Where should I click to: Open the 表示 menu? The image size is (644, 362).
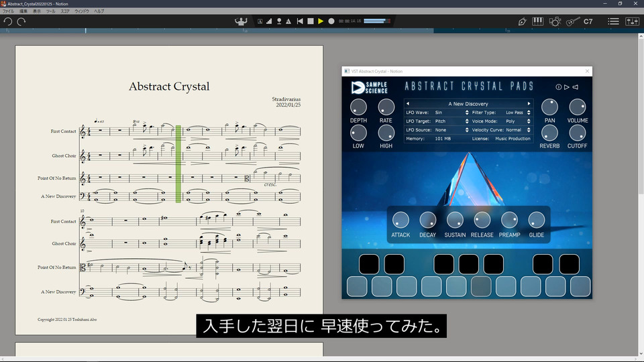click(36, 11)
